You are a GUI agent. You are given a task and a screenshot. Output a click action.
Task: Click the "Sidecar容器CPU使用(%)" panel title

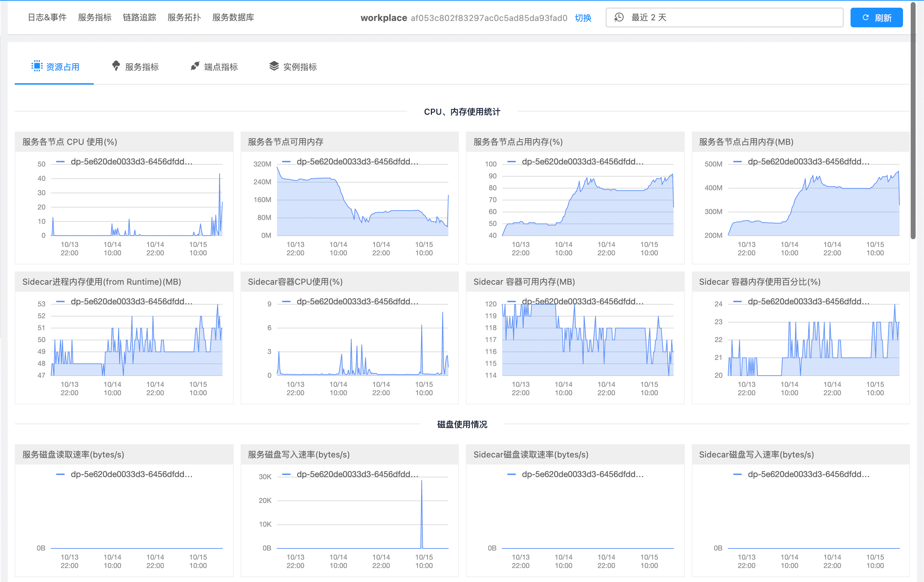point(295,282)
